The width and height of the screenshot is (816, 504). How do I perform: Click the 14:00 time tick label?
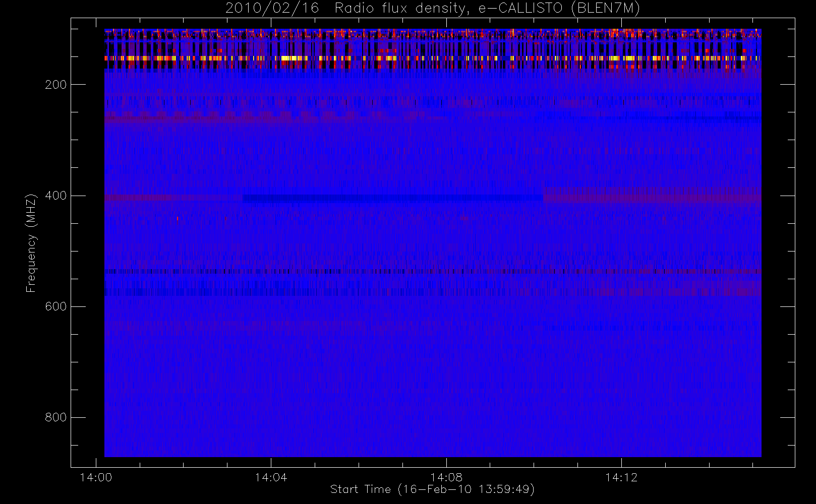[96, 477]
